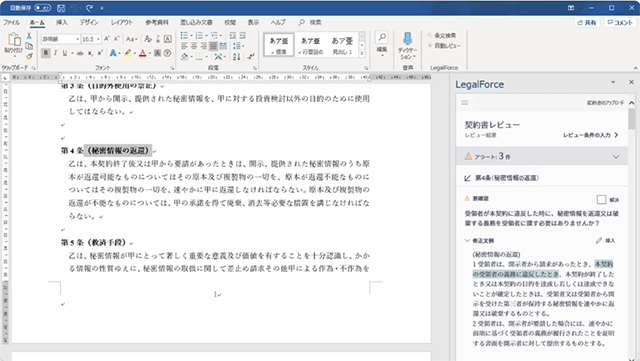
Task: Expand the styles gallery more arrow
Action: point(362,53)
